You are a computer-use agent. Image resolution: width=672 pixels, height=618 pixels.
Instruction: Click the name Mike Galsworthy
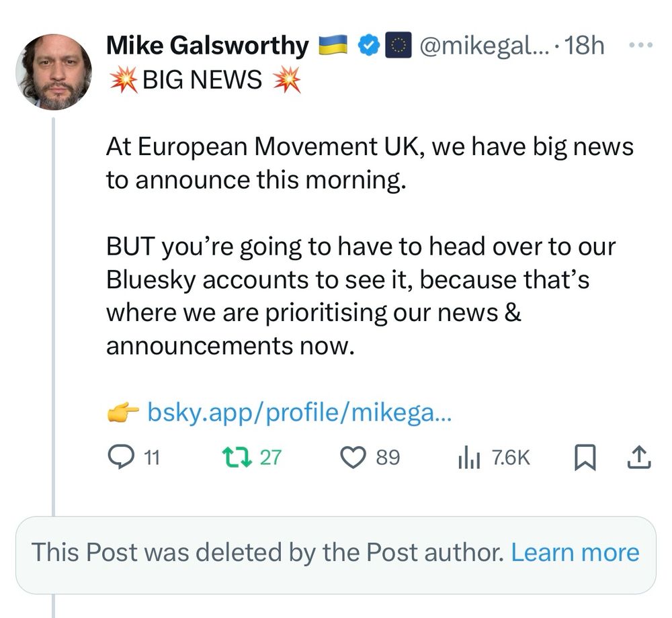coord(208,44)
